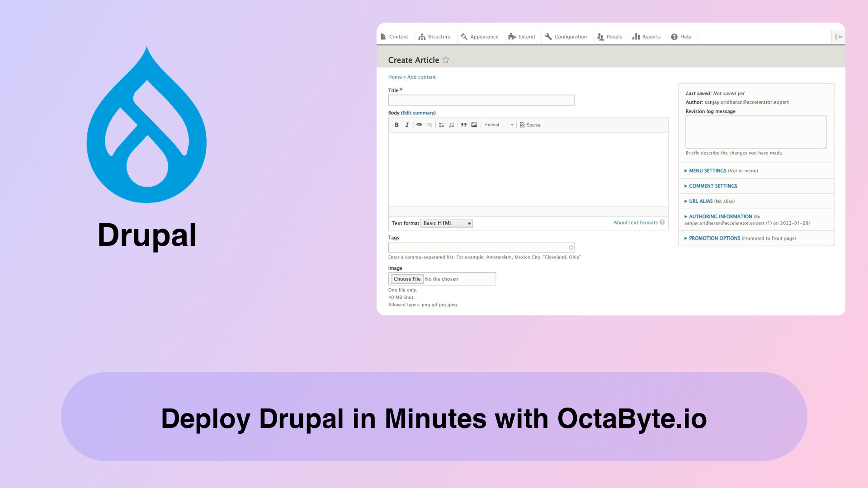Click the Link insert icon
The height and width of the screenshot is (488, 868).
pyautogui.click(x=419, y=125)
